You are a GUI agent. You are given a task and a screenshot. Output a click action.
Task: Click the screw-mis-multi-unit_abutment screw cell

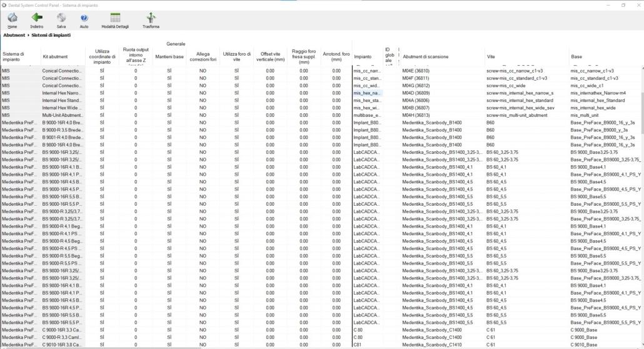click(x=516, y=115)
